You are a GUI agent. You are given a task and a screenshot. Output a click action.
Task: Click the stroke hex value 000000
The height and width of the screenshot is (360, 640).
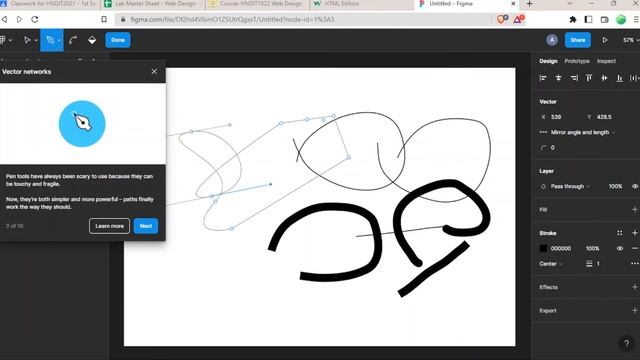(561, 249)
